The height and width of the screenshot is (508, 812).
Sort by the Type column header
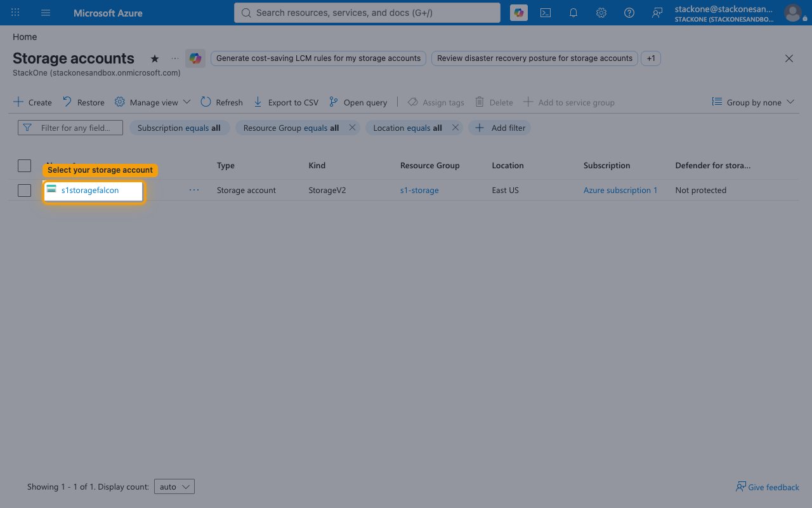[x=226, y=166]
